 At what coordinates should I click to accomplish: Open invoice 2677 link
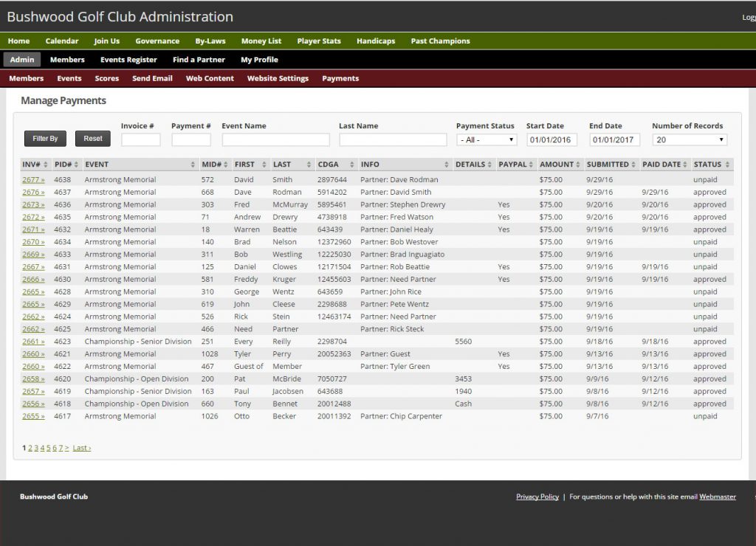pyautogui.click(x=33, y=180)
